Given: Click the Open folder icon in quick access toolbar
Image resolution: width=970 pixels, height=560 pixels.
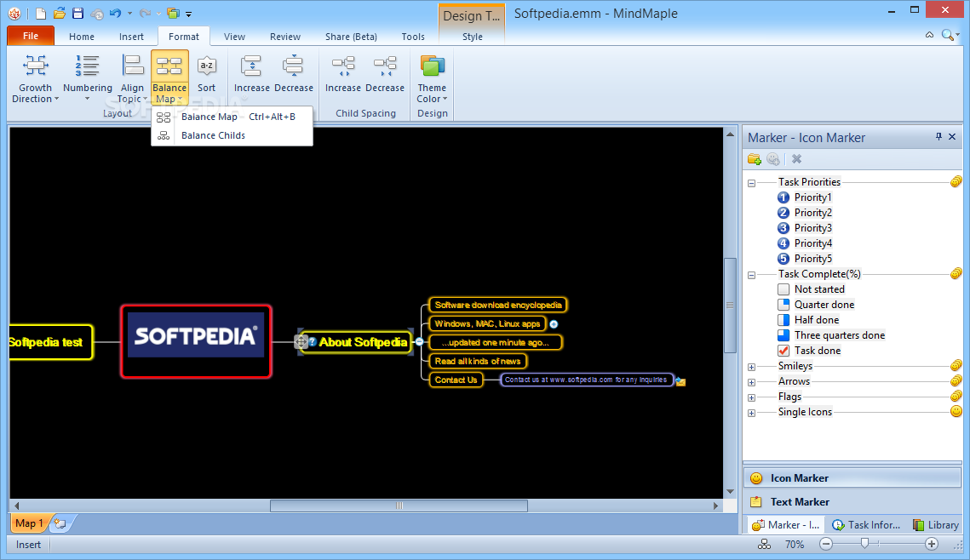Looking at the screenshot, I should click(x=60, y=14).
